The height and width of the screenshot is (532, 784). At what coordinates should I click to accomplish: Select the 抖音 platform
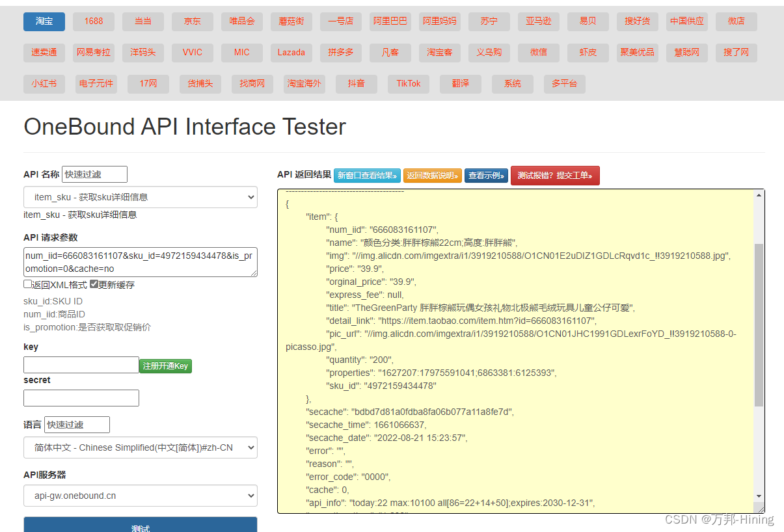click(356, 83)
